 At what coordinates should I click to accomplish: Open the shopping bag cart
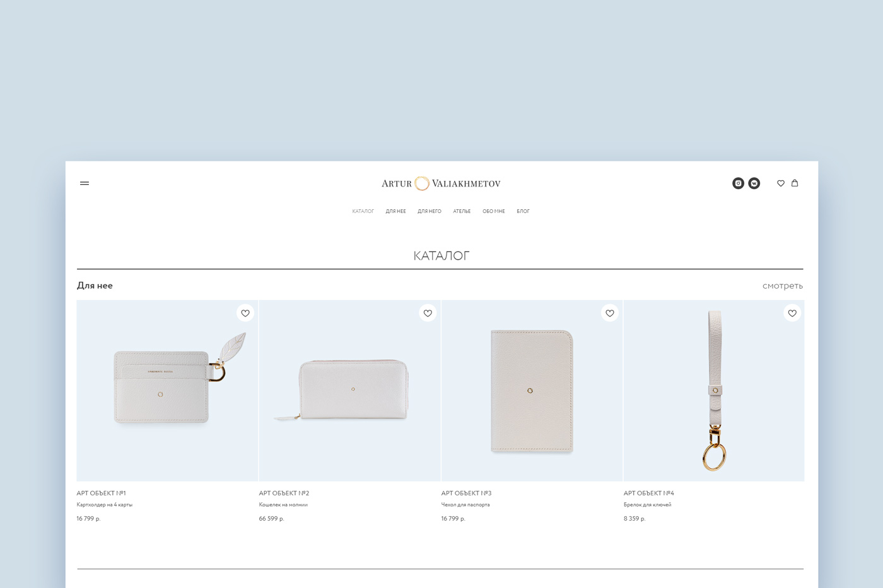tap(795, 183)
